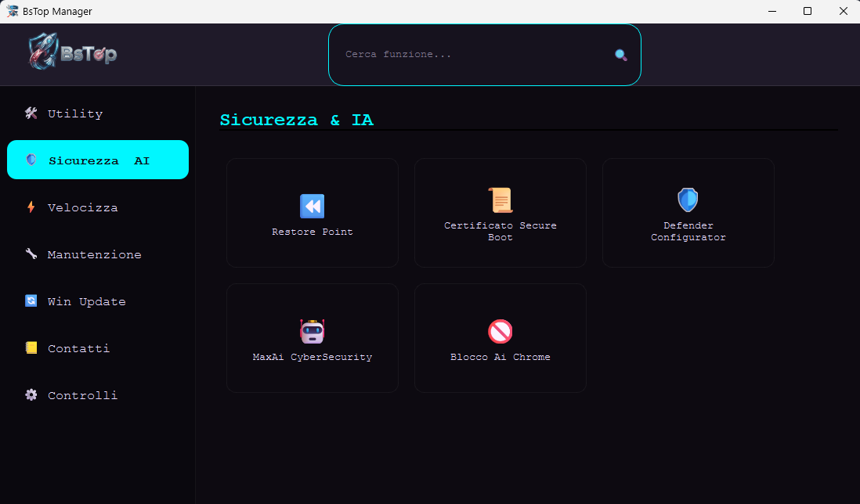
Task: Click the Sicurezza AI shield icon
Action: (31, 160)
